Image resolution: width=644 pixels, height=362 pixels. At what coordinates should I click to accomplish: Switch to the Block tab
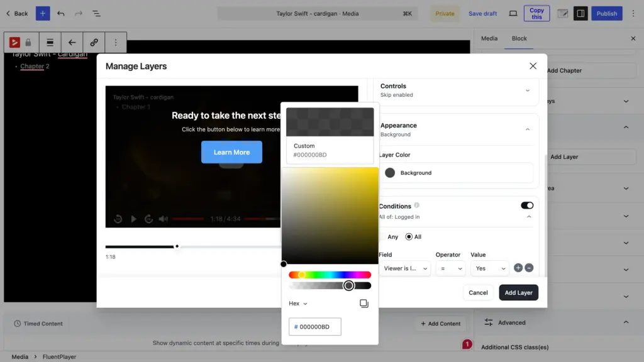click(x=519, y=38)
